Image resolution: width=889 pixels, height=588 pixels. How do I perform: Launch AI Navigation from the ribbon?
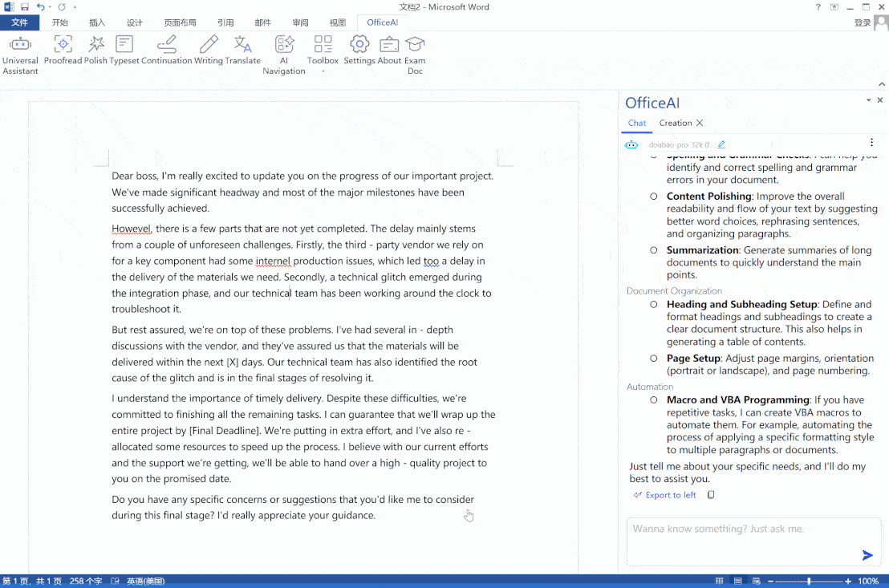tap(284, 55)
